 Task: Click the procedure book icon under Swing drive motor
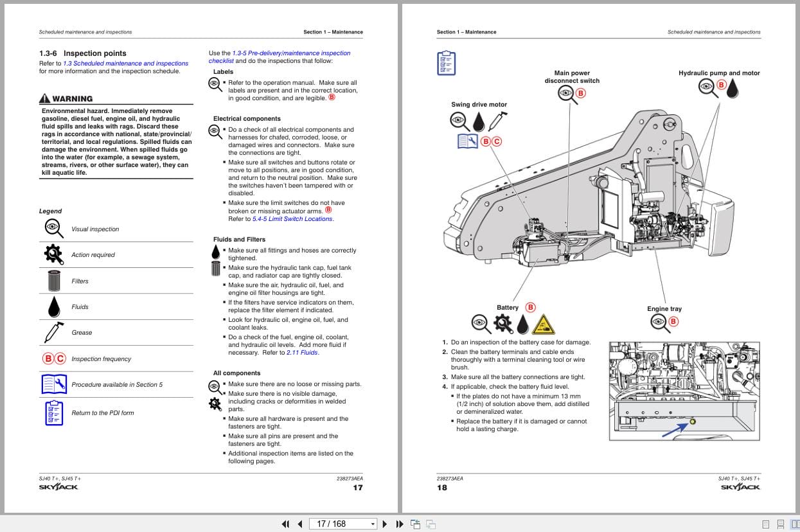click(467, 141)
